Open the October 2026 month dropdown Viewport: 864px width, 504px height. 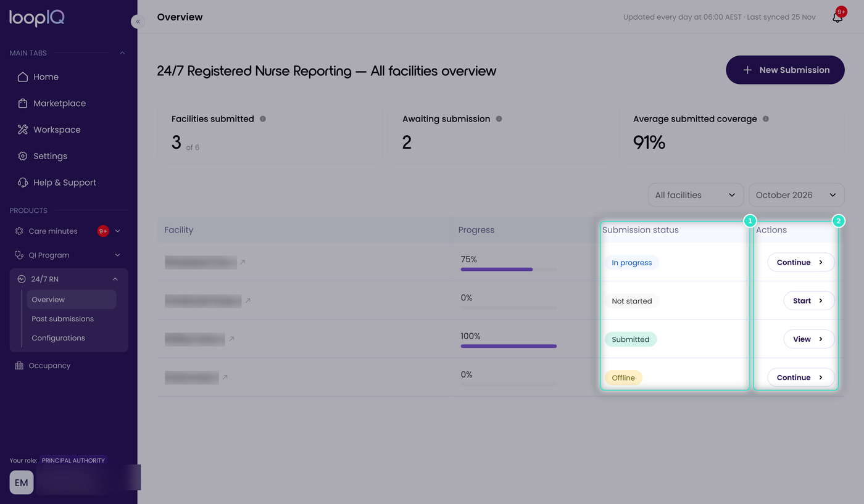coord(796,195)
